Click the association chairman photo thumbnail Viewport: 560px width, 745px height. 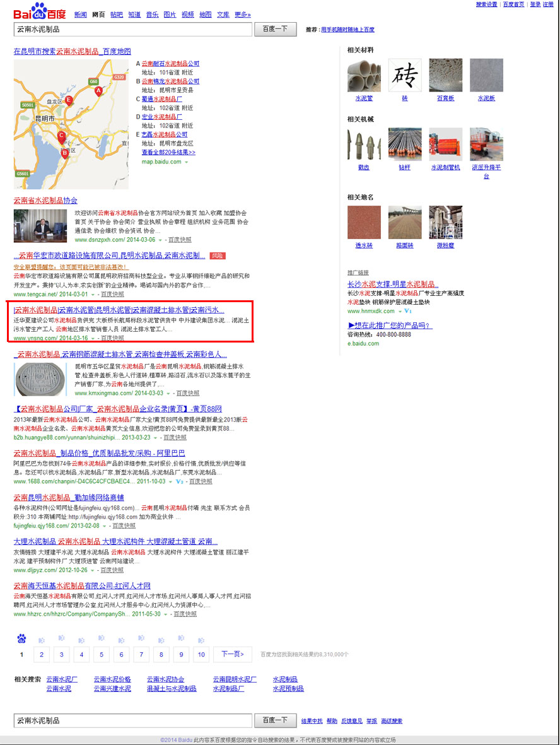pos(40,226)
